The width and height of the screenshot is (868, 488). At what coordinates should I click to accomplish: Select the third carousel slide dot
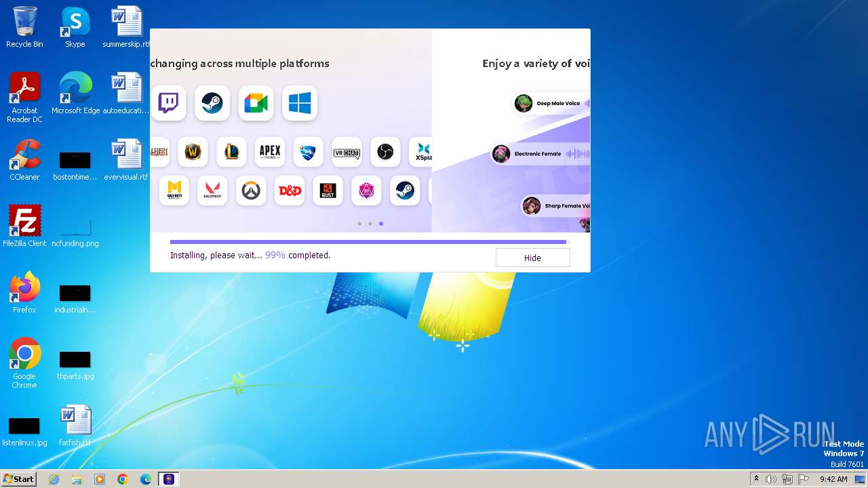tap(380, 224)
